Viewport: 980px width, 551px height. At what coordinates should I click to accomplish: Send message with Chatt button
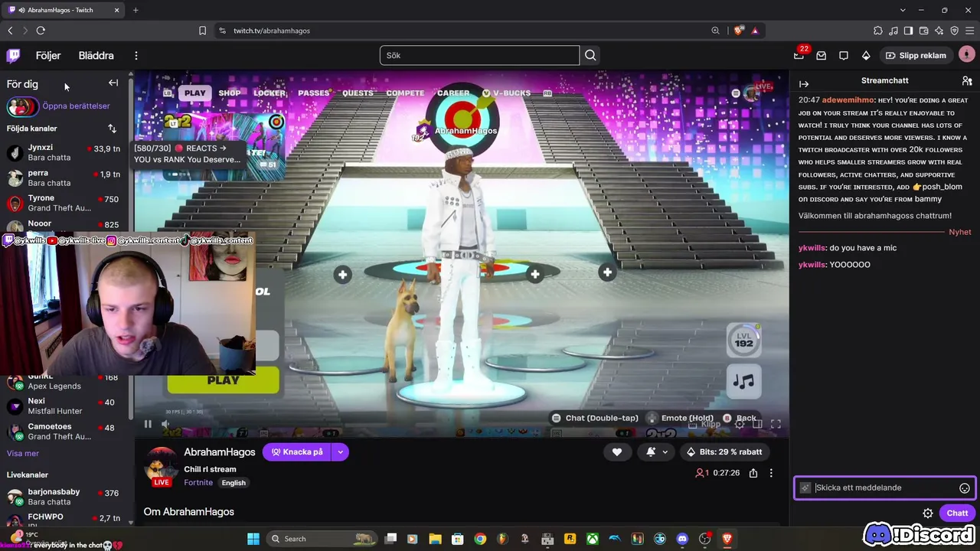[x=957, y=514]
